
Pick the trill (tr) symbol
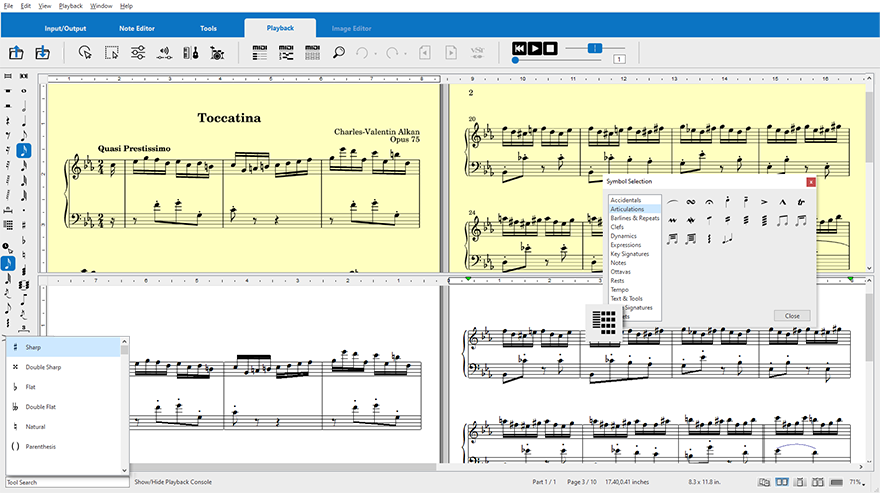pyautogui.click(x=801, y=202)
